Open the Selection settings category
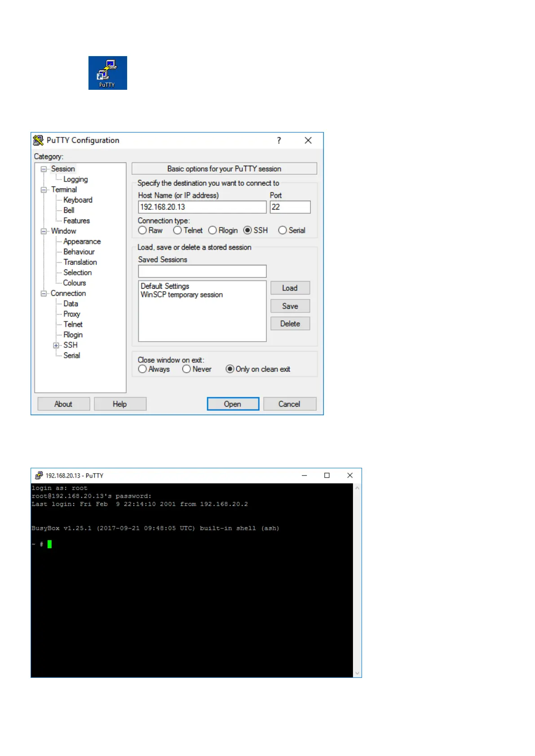 pyautogui.click(x=77, y=272)
